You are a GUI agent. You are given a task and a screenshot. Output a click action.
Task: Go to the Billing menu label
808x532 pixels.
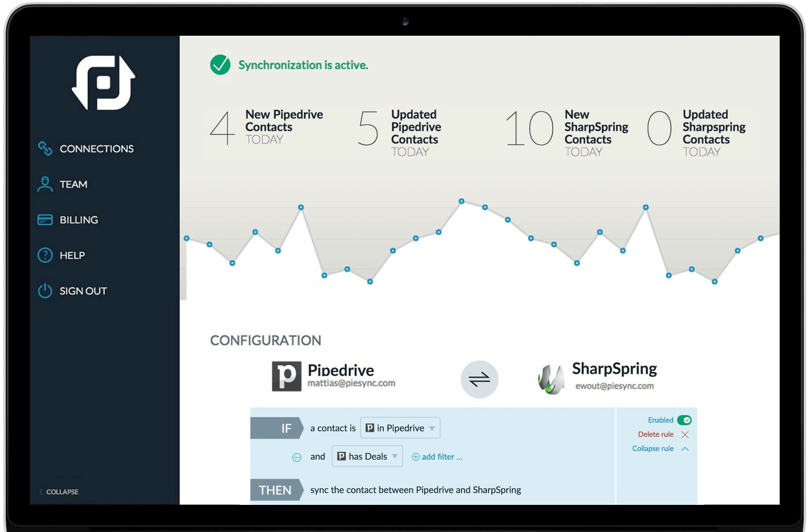pyautogui.click(x=78, y=220)
